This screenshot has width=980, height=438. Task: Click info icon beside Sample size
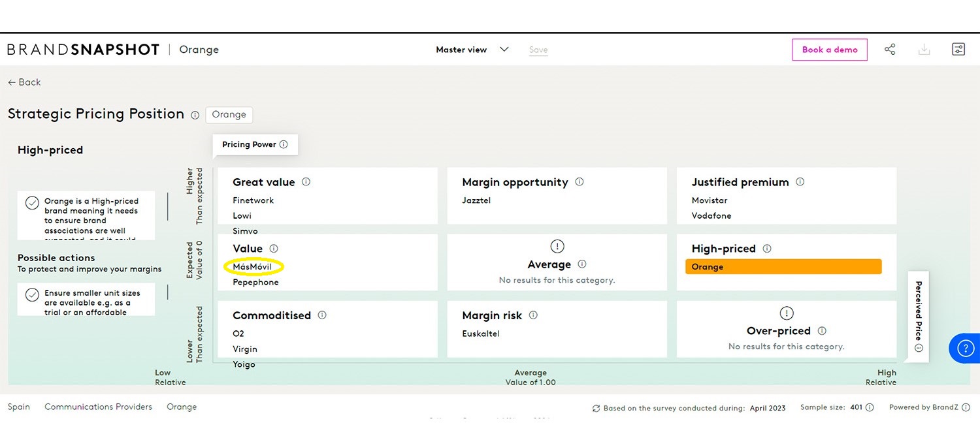[870, 407]
